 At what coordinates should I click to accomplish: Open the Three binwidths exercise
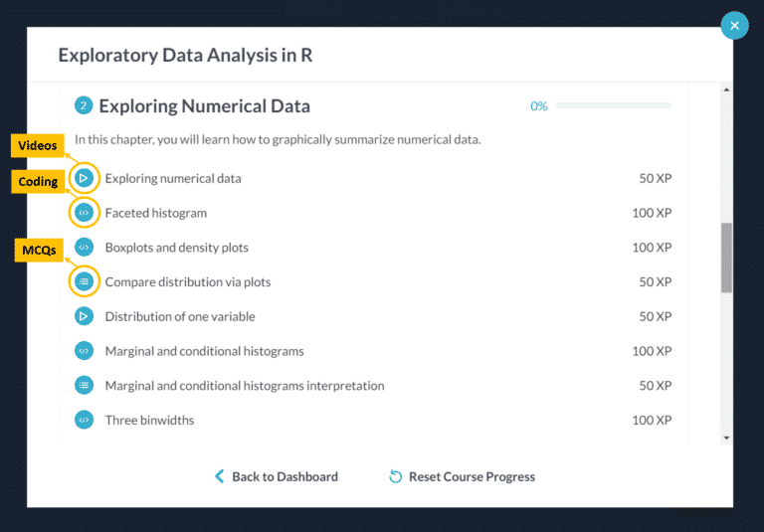149,420
